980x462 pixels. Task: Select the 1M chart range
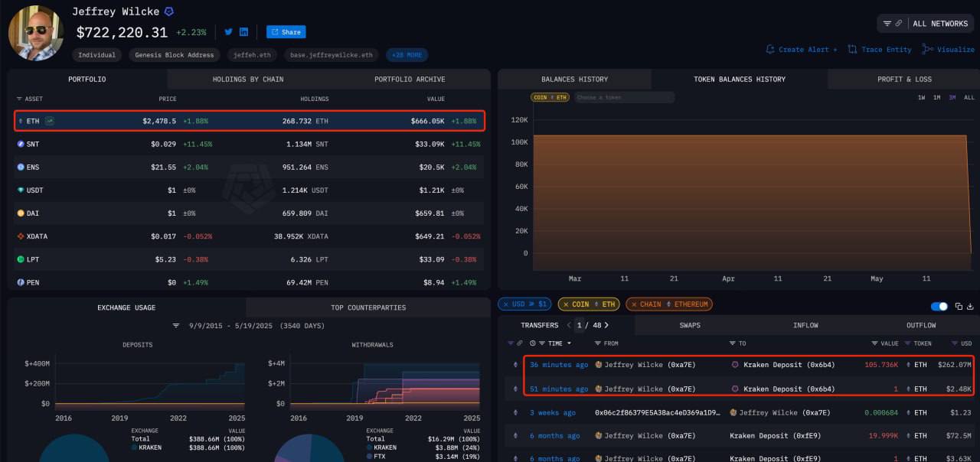pyautogui.click(x=936, y=97)
